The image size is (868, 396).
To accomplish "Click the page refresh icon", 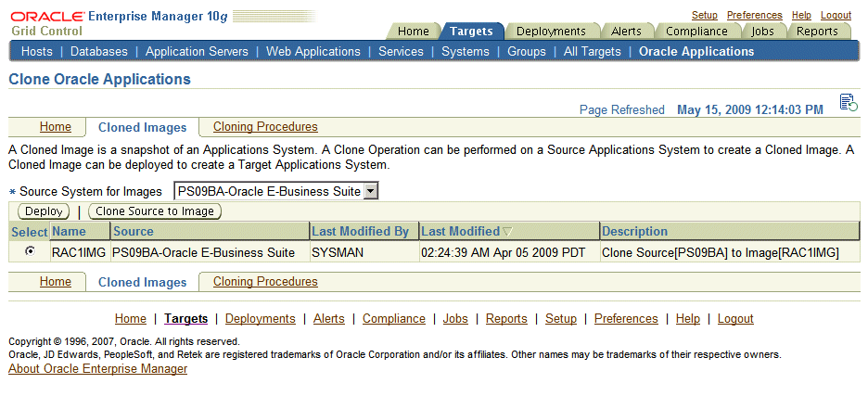I will tap(849, 102).
